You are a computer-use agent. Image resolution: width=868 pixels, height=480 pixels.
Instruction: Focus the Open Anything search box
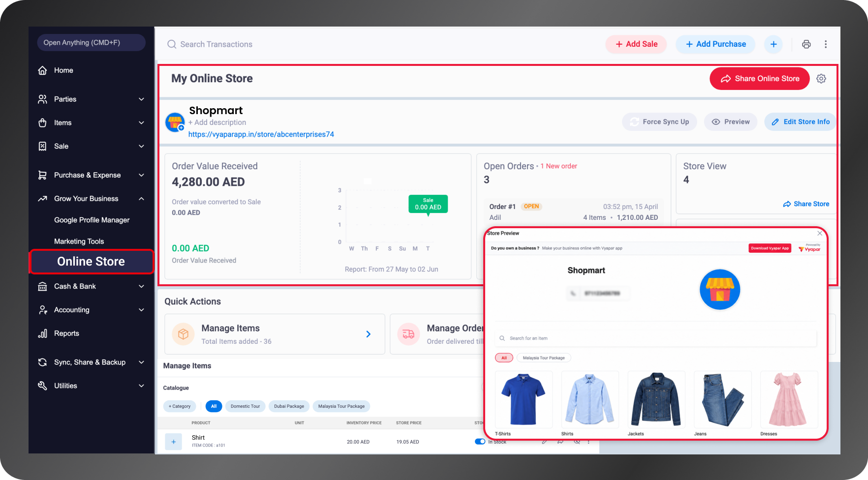click(x=92, y=43)
